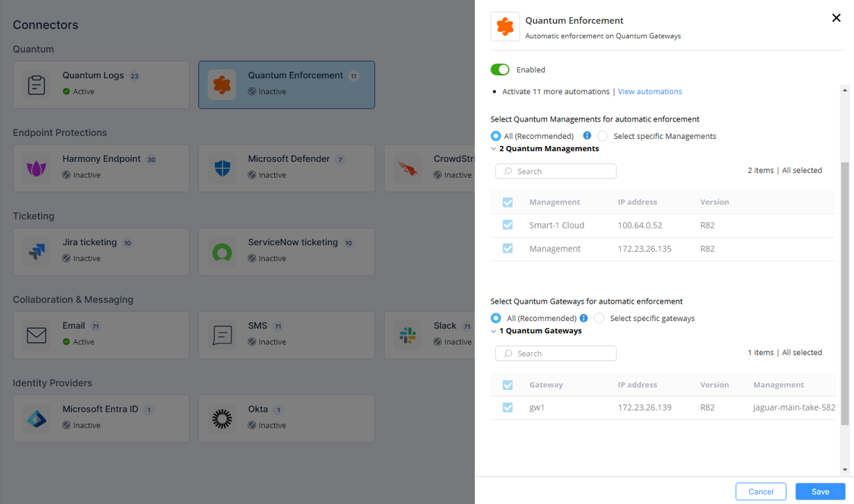Close the Quantum Enforcement panel
Image resolution: width=854 pixels, height=504 pixels.
click(x=836, y=18)
